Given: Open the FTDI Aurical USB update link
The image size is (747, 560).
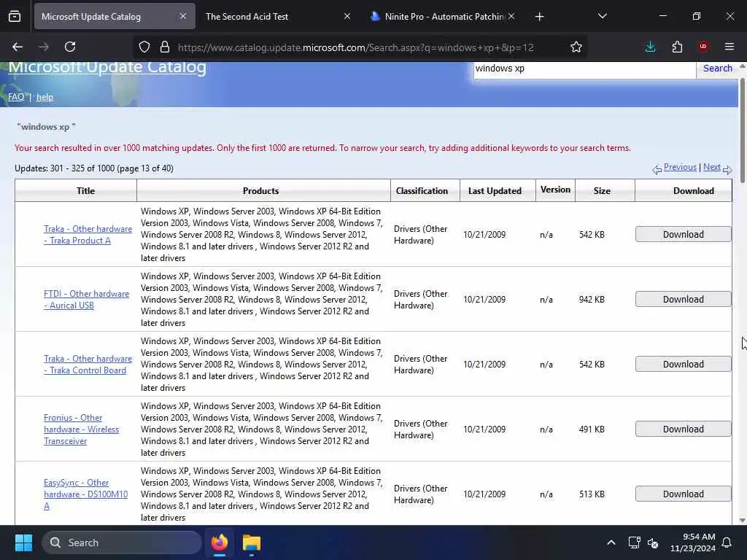Looking at the screenshot, I should coord(86,300).
